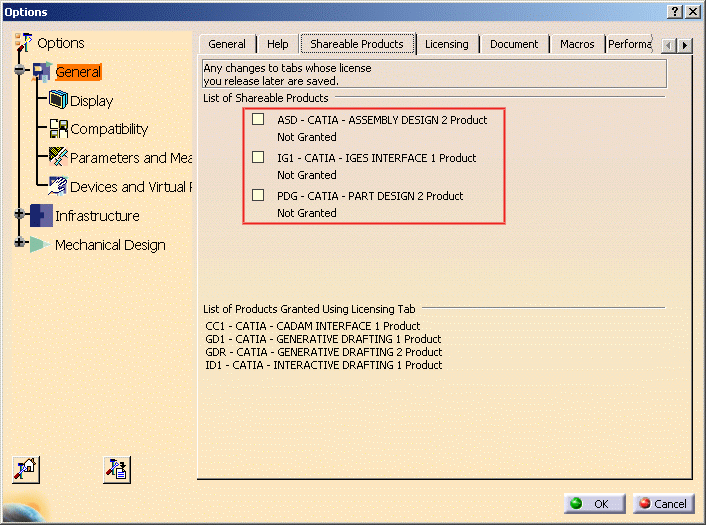
Task: Click the Cancel button
Action: (664, 503)
